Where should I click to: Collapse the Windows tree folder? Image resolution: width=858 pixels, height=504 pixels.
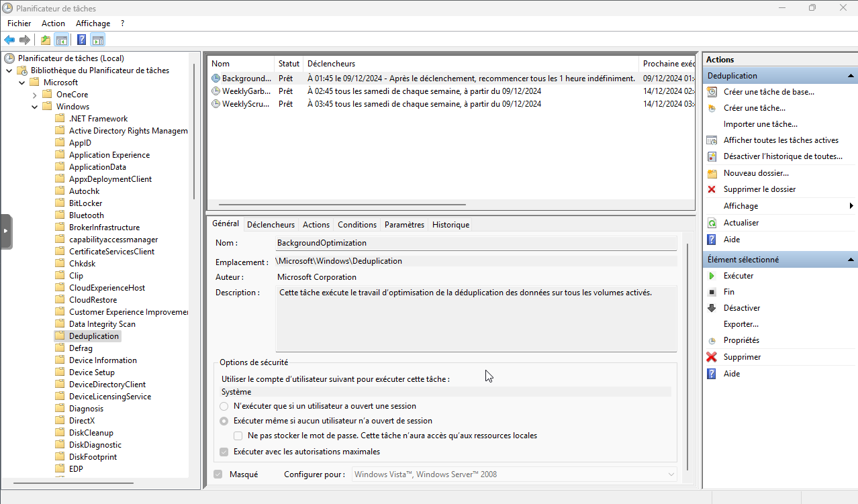pyautogui.click(x=35, y=107)
